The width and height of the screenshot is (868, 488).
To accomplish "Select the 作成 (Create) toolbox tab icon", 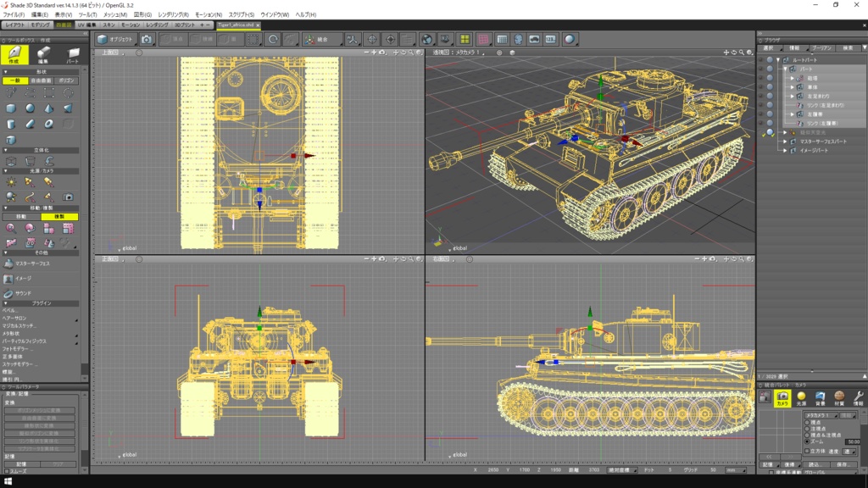I will point(14,54).
